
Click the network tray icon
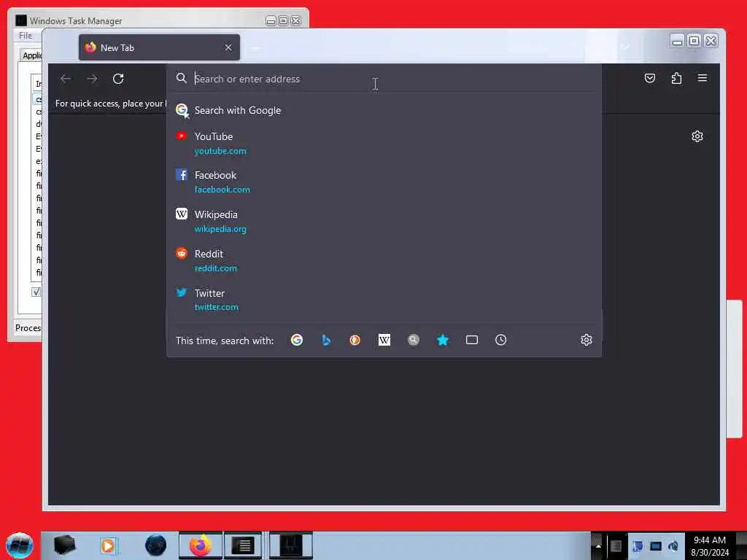click(656, 546)
